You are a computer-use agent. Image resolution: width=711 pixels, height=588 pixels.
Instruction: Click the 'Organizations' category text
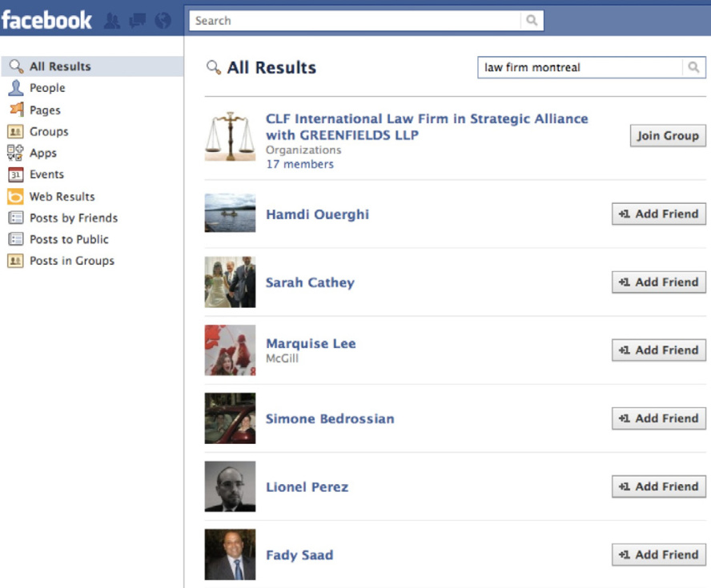(303, 150)
